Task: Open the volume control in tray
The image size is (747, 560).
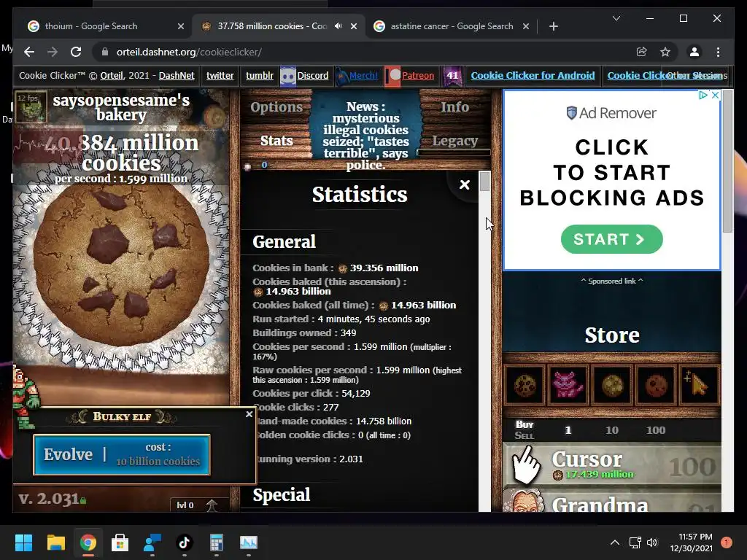Action: click(x=652, y=542)
